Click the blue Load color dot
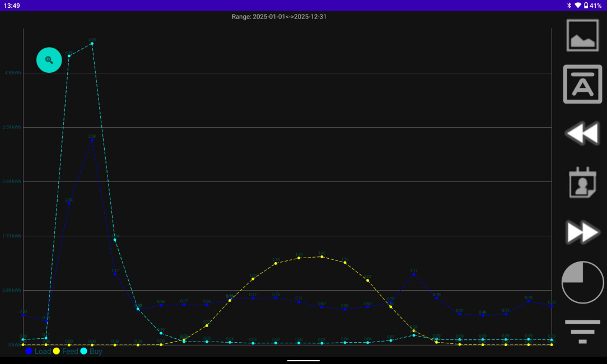This screenshot has height=364, width=607. 28,351
